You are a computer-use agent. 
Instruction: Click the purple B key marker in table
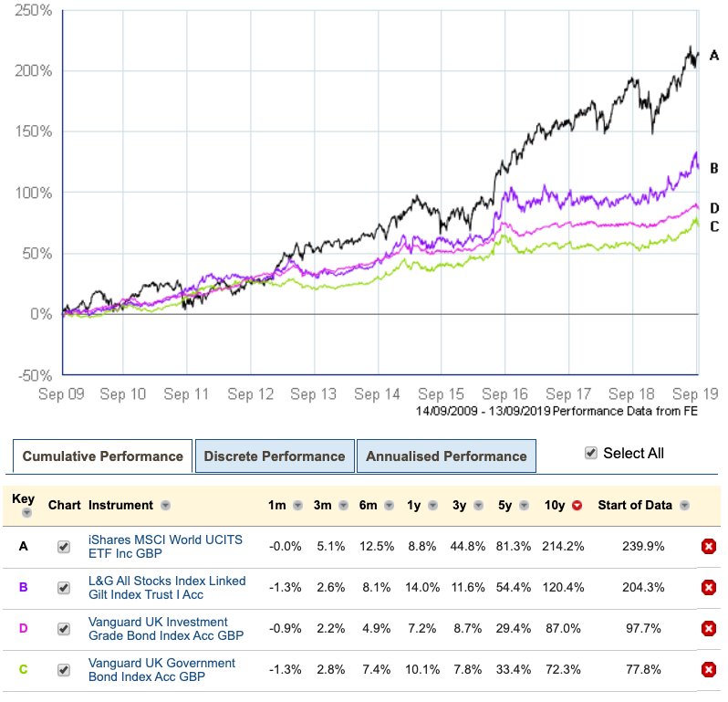[23, 588]
